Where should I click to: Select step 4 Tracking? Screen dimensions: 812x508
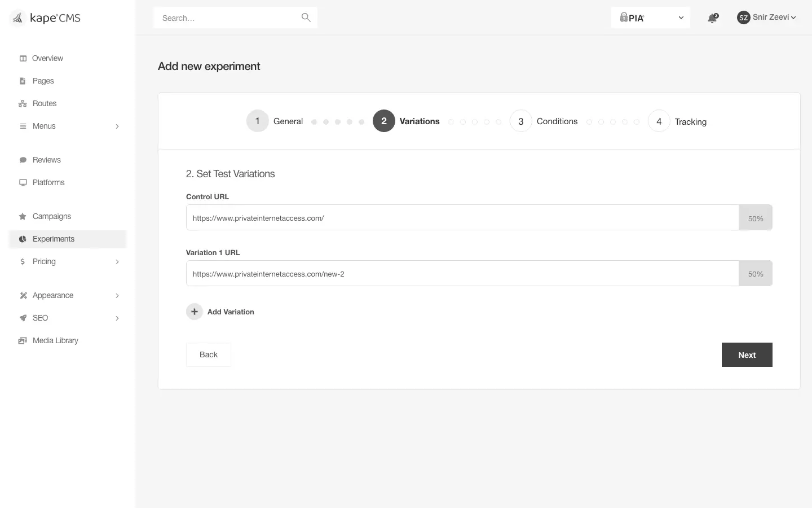point(677,121)
